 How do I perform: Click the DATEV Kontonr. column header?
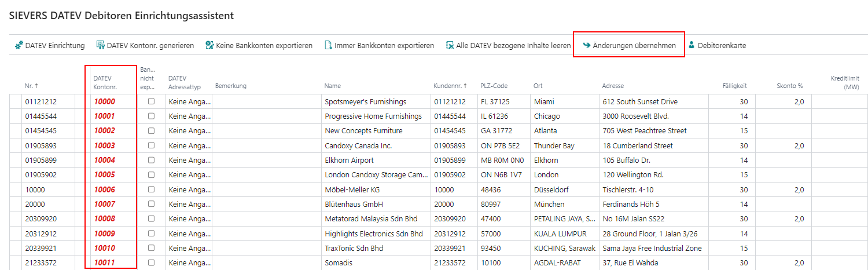coord(105,82)
